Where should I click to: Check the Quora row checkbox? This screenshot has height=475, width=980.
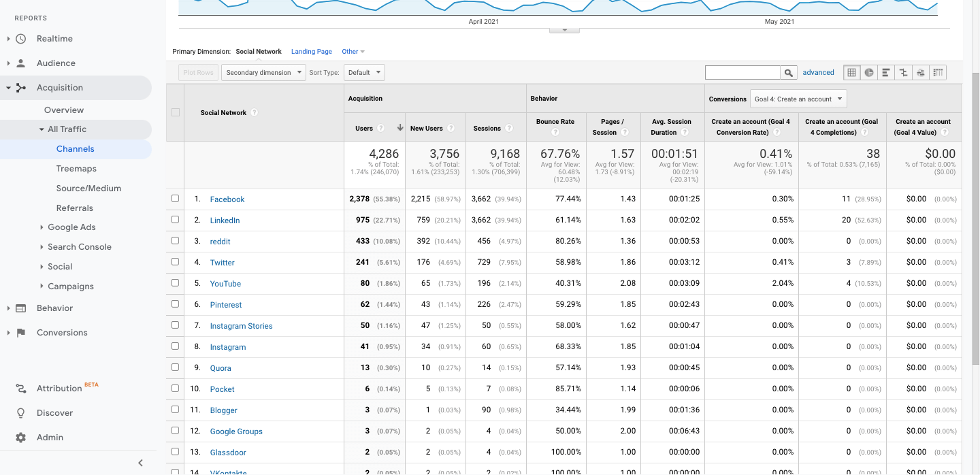(x=175, y=367)
